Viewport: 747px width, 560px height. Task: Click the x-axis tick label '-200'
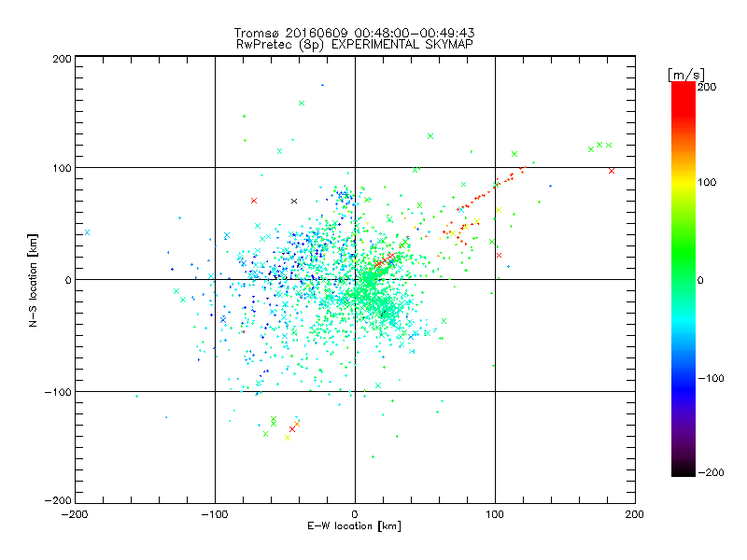[x=75, y=514]
